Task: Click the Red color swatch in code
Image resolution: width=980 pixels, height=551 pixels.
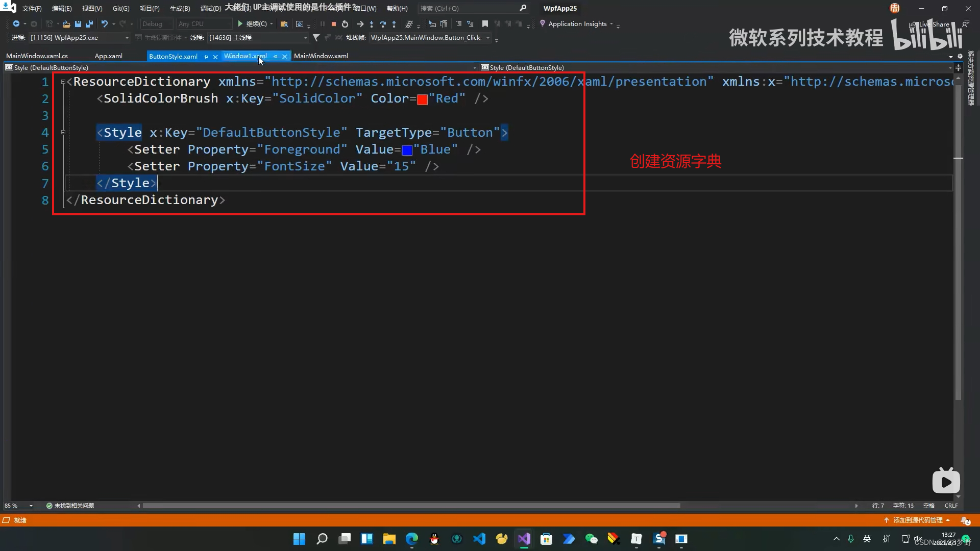Action: click(x=422, y=99)
